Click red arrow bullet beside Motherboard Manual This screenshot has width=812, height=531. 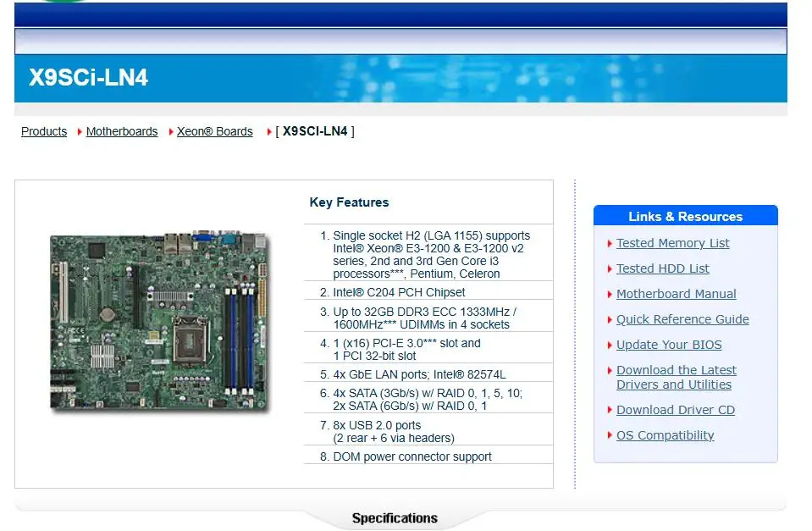click(610, 294)
